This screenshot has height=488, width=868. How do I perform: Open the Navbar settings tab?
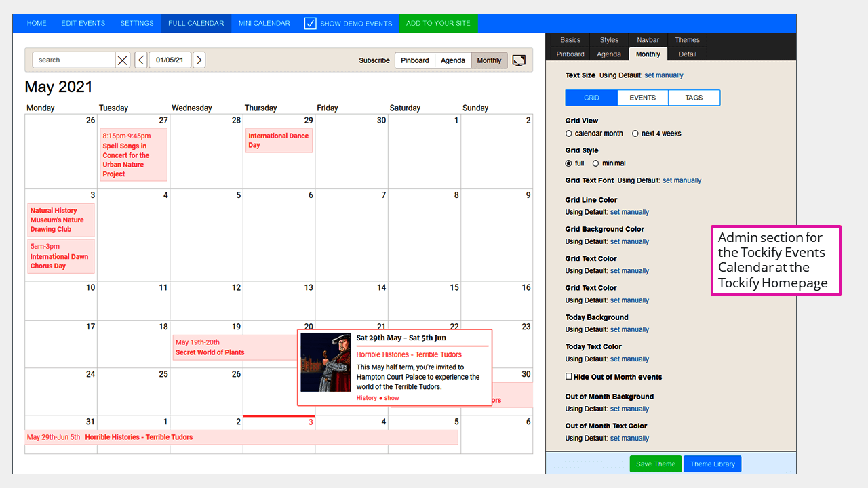[x=648, y=39]
